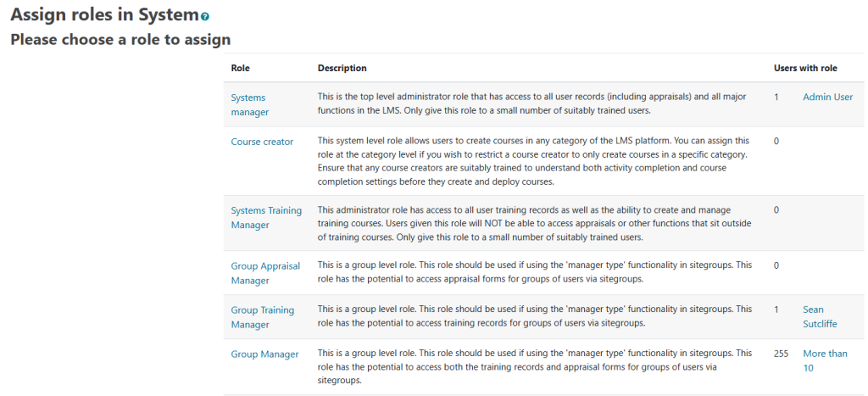Click the user count 1 in Group Training Manager row
Screen dimensions: 868x396
point(776,310)
